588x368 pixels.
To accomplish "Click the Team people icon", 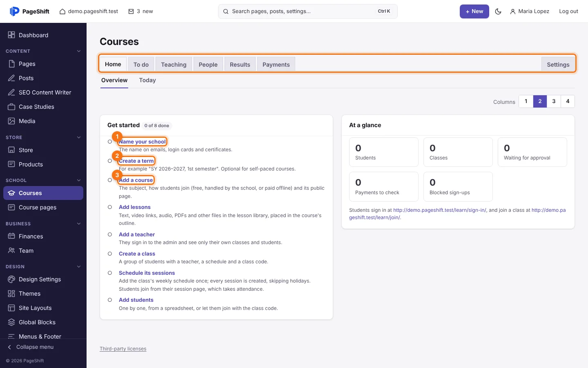I will click(11, 251).
